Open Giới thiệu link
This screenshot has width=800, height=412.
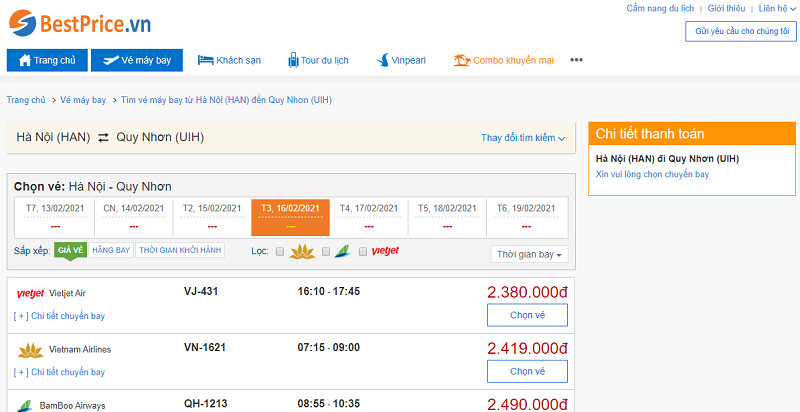pyautogui.click(x=726, y=8)
